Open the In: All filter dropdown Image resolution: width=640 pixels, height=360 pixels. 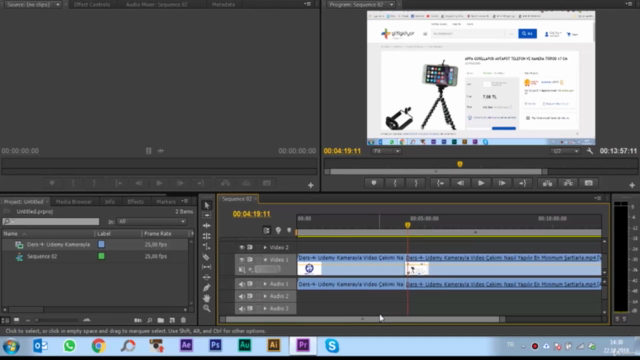click(x=151, y=221)
